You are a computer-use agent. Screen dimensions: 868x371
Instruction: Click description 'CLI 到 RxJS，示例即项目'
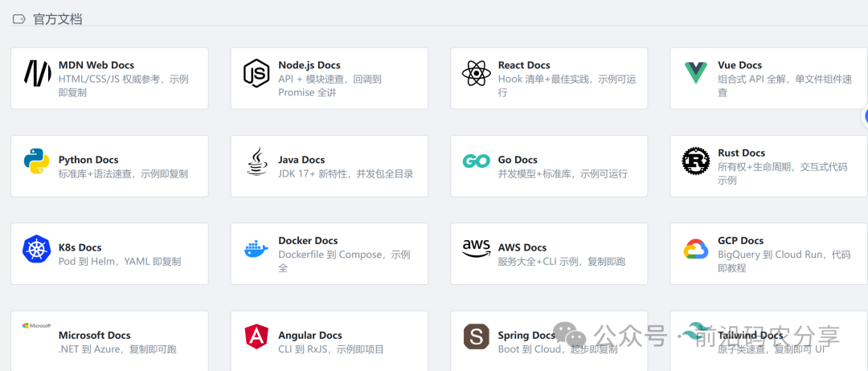331,349
